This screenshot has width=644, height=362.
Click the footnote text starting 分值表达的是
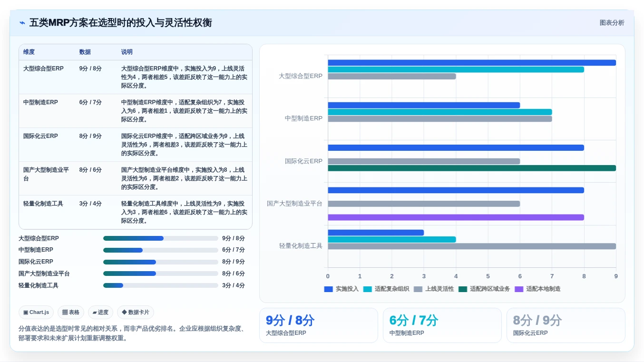tap(132, 333)
